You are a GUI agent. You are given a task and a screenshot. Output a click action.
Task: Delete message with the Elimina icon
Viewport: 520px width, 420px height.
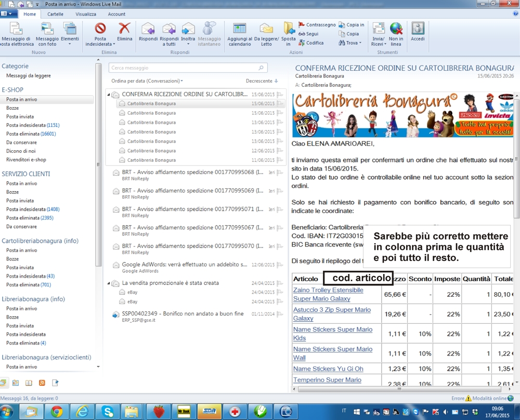click(124, 32)
